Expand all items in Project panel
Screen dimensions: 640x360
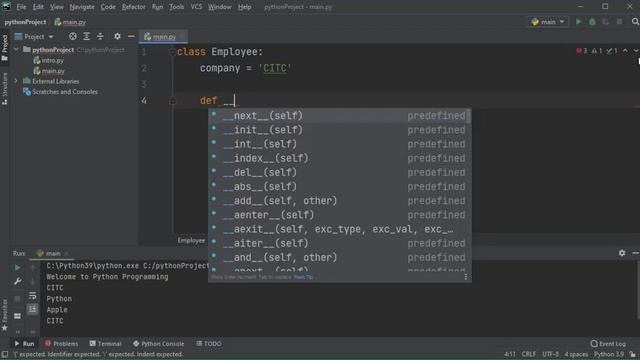point(87,36)
